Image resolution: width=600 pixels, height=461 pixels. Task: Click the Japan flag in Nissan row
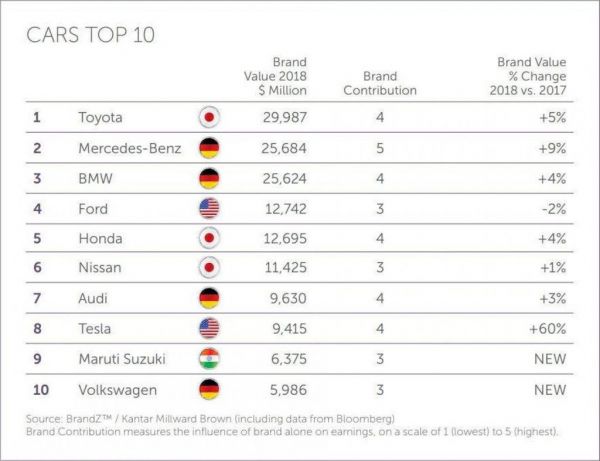coord(210,268)
